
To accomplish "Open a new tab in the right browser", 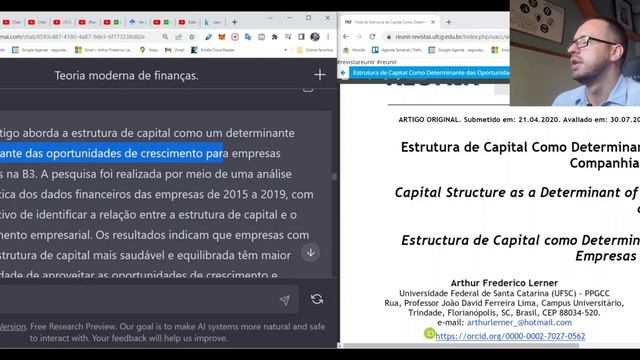I will (x=449, y=22).
